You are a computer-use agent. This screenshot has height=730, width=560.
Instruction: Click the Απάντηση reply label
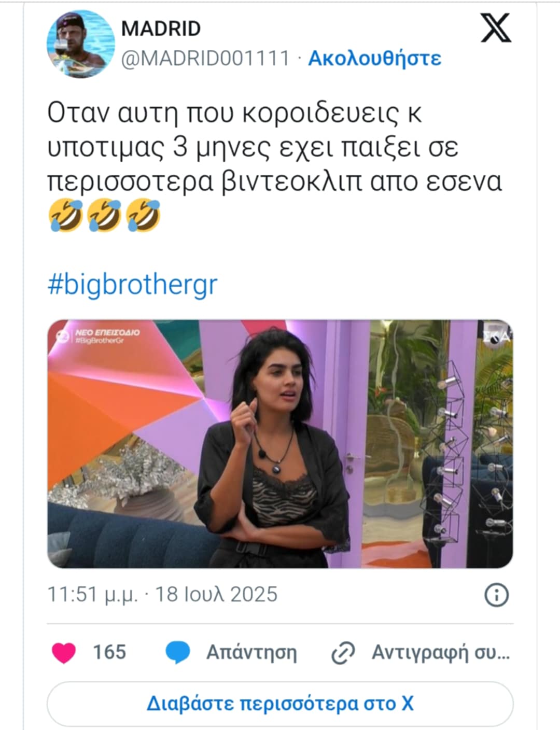coord(251,652)
